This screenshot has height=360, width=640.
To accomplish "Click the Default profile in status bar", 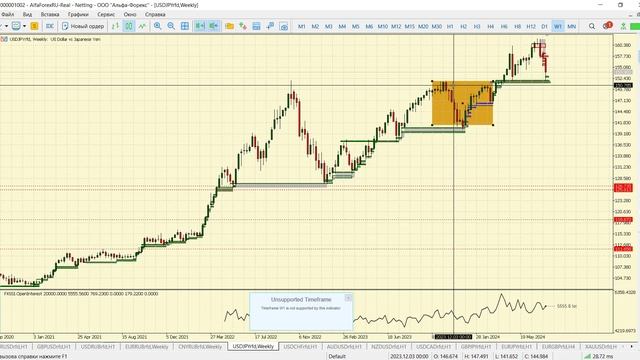I will pyautogui.click(x=337, y=356).
